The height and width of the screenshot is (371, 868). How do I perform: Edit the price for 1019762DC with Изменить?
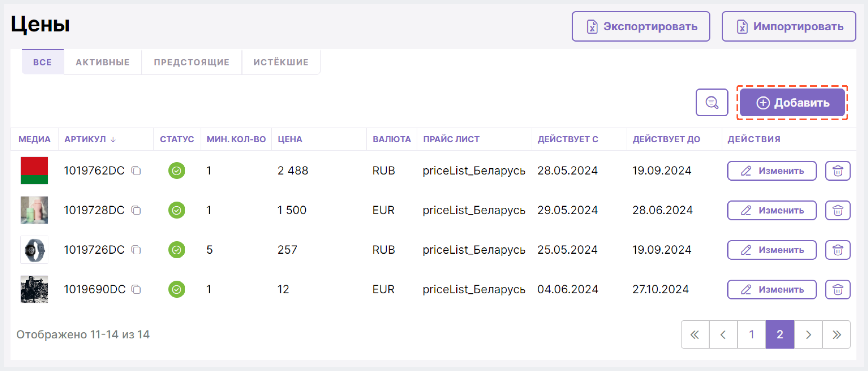772,171
